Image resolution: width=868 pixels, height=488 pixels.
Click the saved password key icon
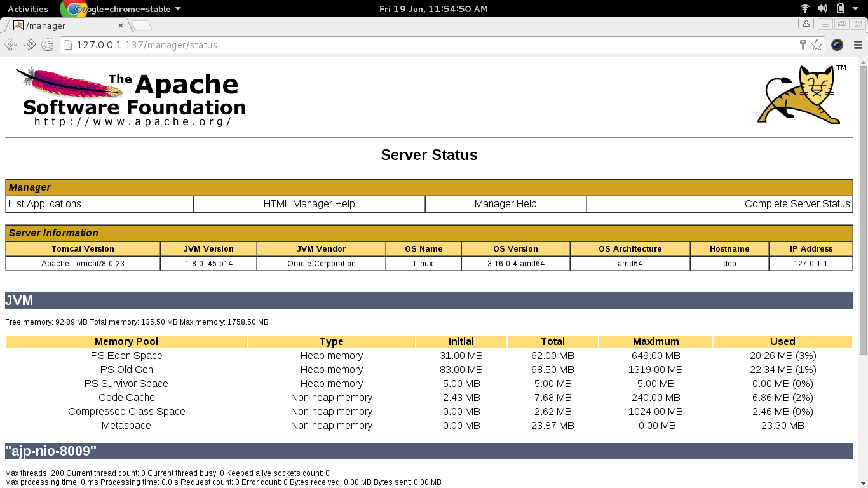click(x=803, y=44)
